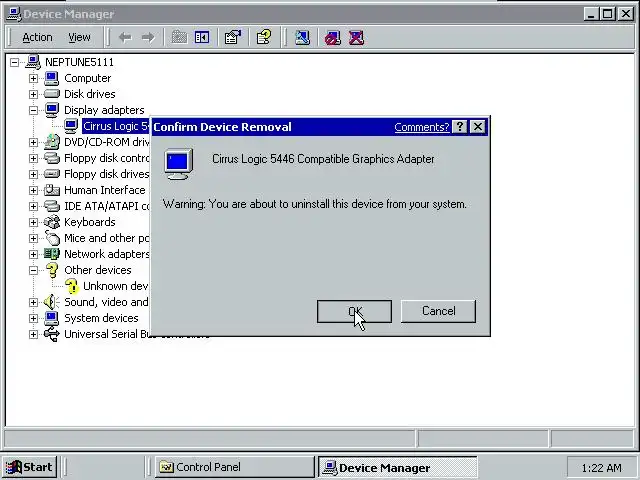The height and width of the screenshot is (480, 640).
Task: Click the Floppy disk controllers icon
Action: tap(52, 158)
